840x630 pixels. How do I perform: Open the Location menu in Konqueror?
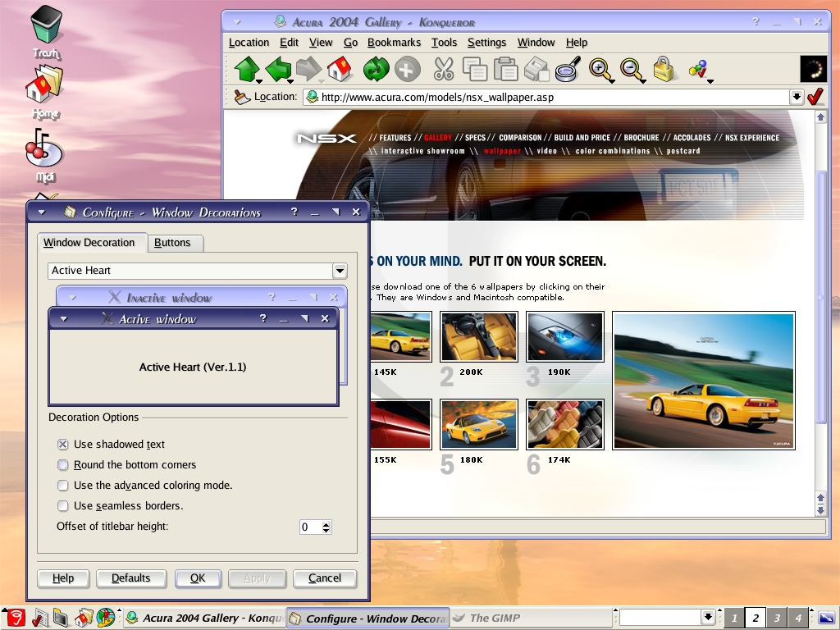click(249, 43)
